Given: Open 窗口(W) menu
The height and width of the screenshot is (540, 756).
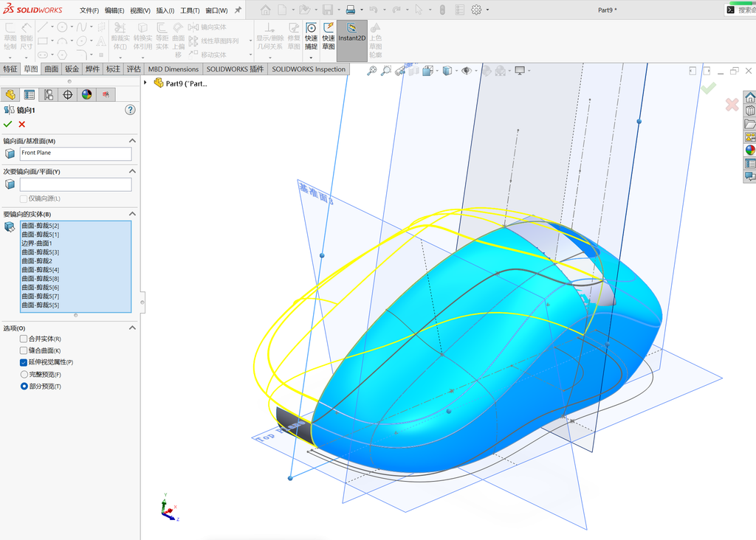Looking at the screenshot, I should 216,10.
